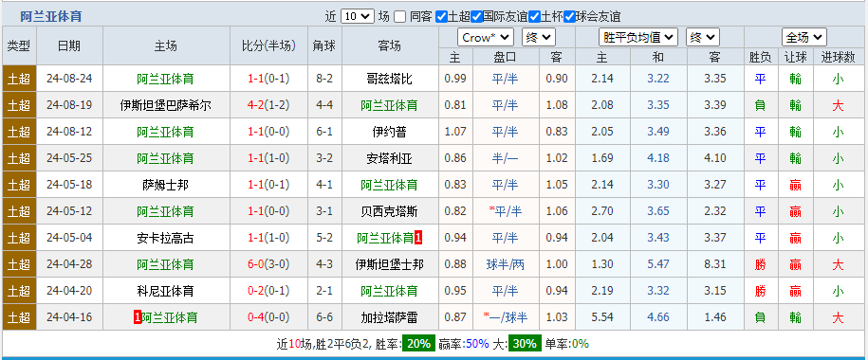Viewport: 868px width, 360px height.
Task: Click the date 24-08-19
Action: point(69,105)
